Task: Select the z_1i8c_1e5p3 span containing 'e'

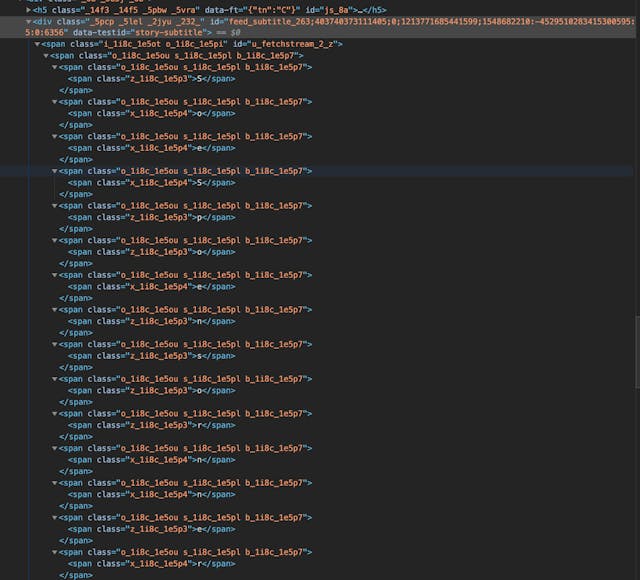Action: click(151, 529)
